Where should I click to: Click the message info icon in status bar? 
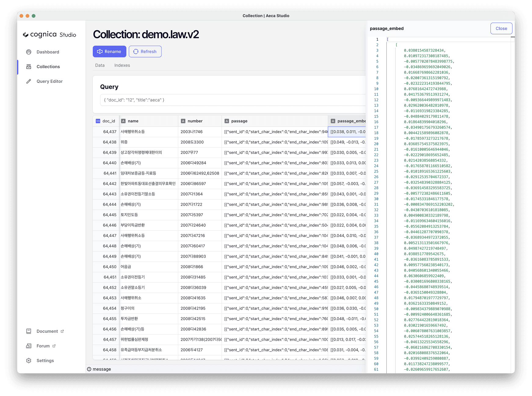[89, 369]
